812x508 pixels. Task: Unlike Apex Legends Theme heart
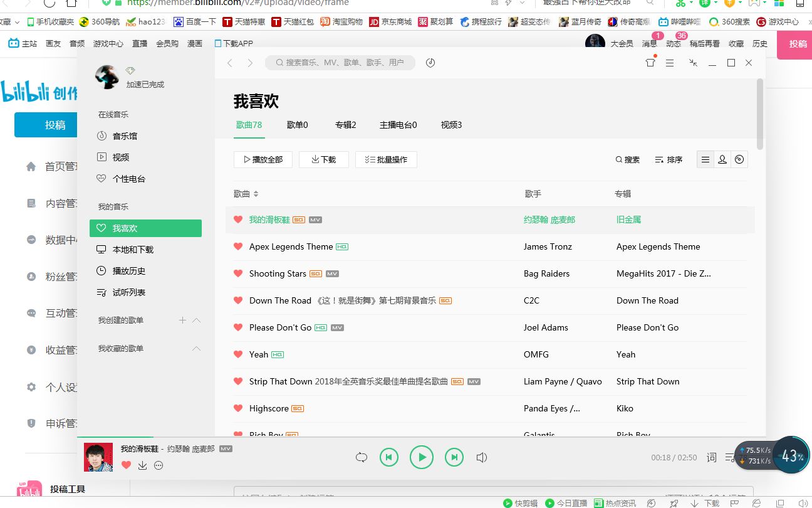[x=238, y=246]
